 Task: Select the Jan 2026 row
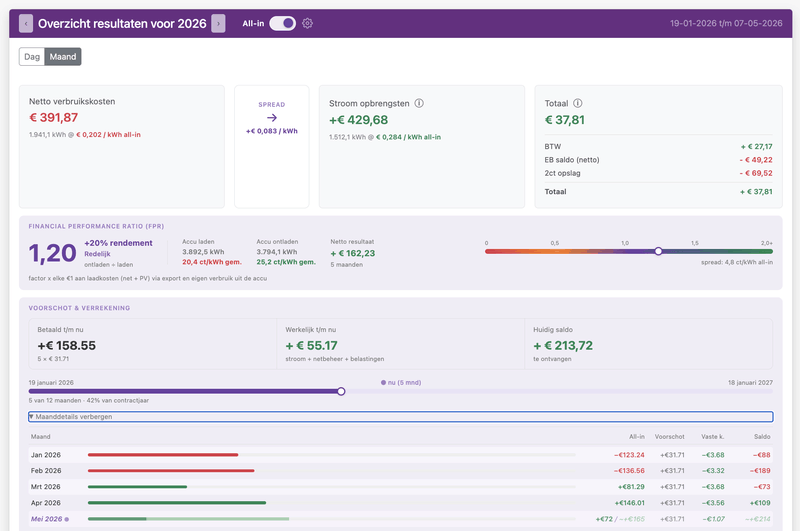(x=401, y=455)
